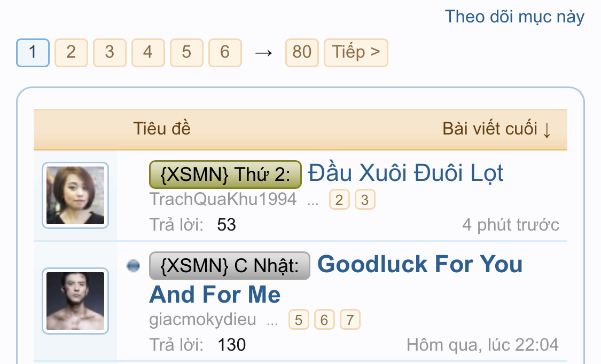The image size is (601, 364).
Task: Jump to last page 80
Action: pyautogui.click(x=302, y=52)
